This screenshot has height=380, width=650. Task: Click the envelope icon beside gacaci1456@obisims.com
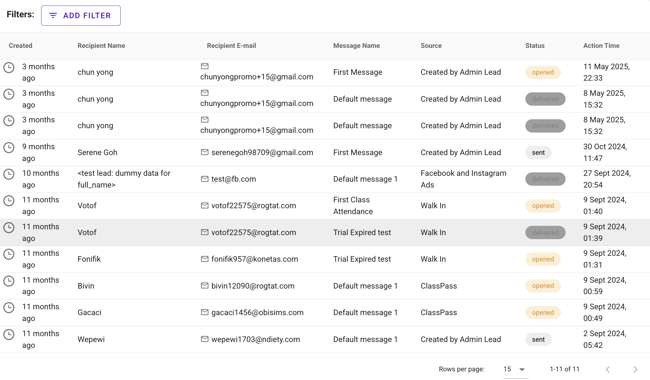tap(204, 312)
